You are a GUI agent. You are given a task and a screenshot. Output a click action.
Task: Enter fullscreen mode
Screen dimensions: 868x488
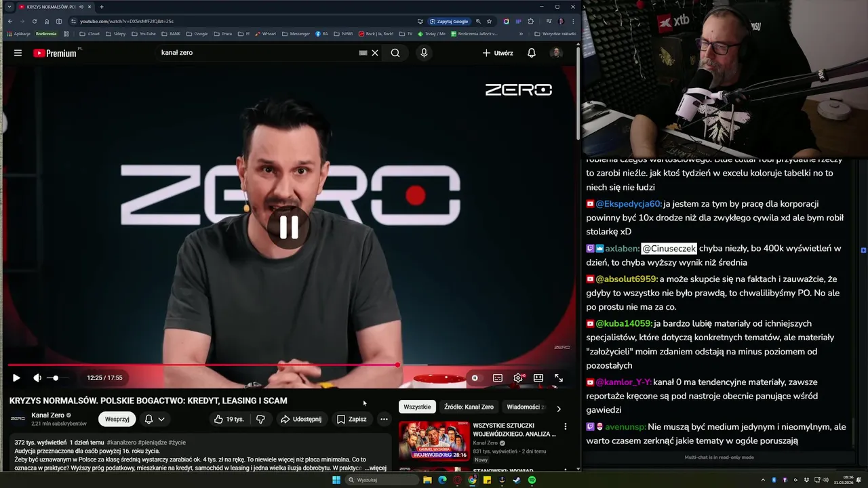[x=559, y=378]
